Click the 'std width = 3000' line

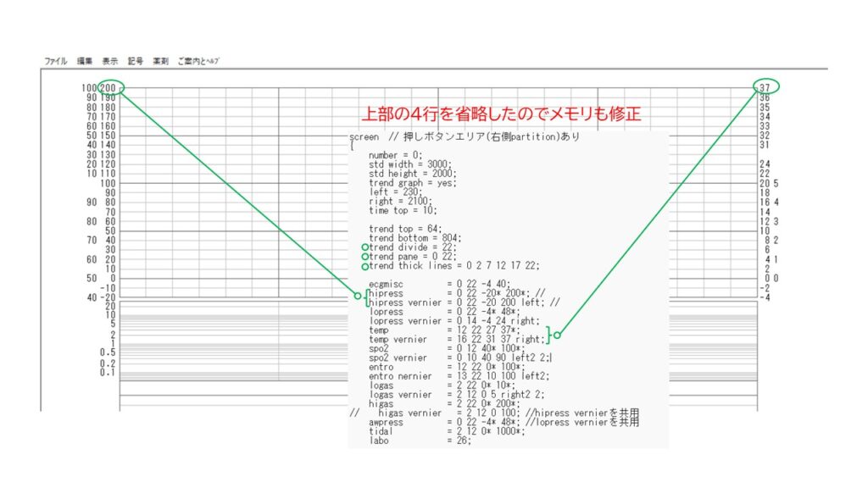(410, 164)
